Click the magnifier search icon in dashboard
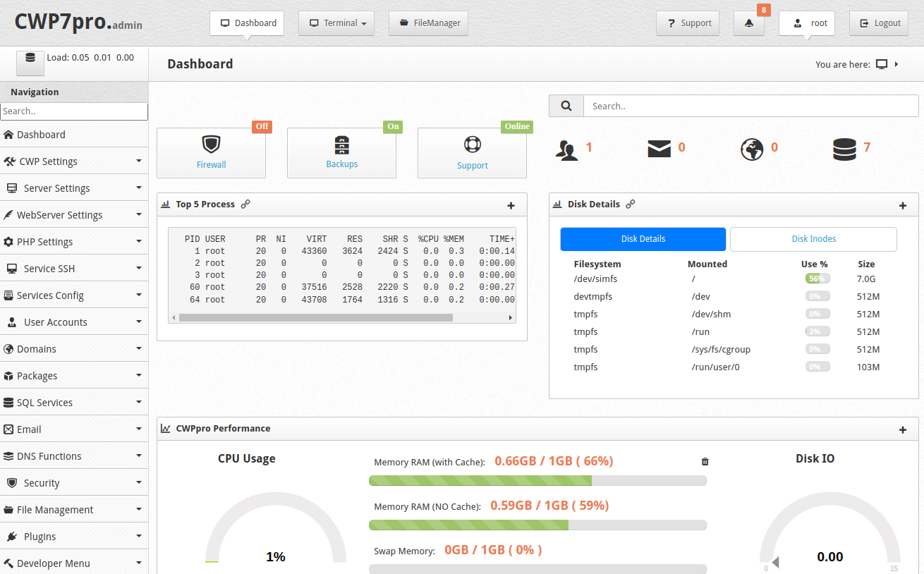Screen dimensions: 924x574 566,106
